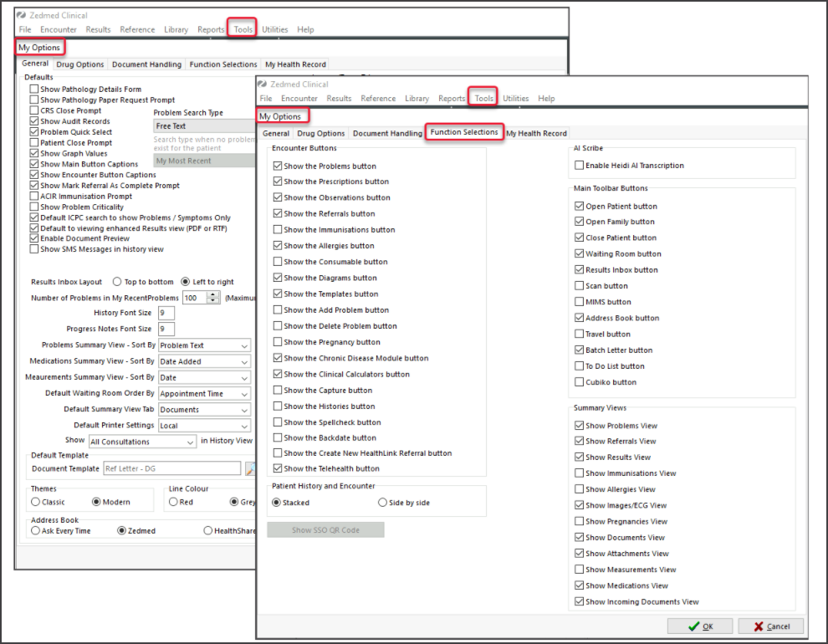Dismiss dialog with the Cancel button
This screenshot has width=828, height=644.
pyautogui.click(x=771, y=626)
